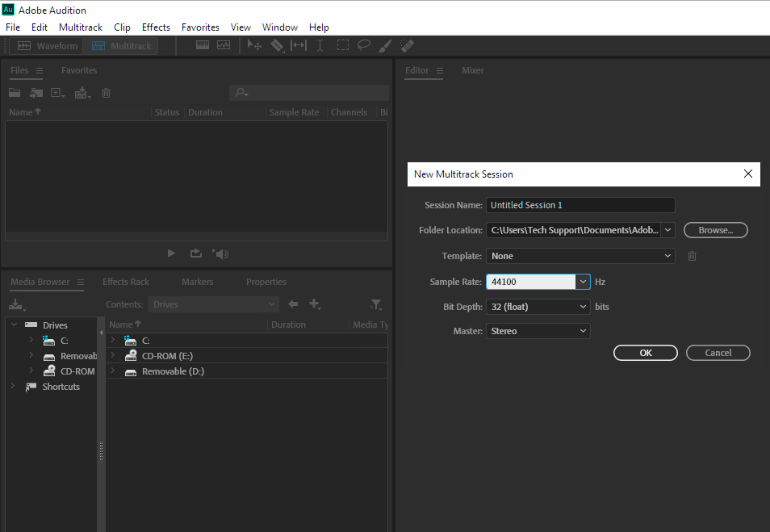Click the add shortcut plus icon
770x532 pixels.
click(x=315, y=304)
